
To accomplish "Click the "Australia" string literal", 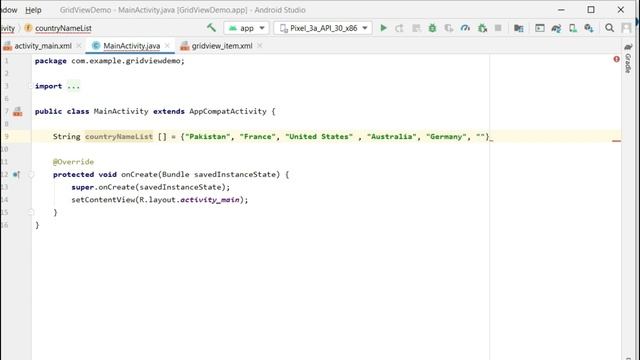I will [x=392, y=137].
